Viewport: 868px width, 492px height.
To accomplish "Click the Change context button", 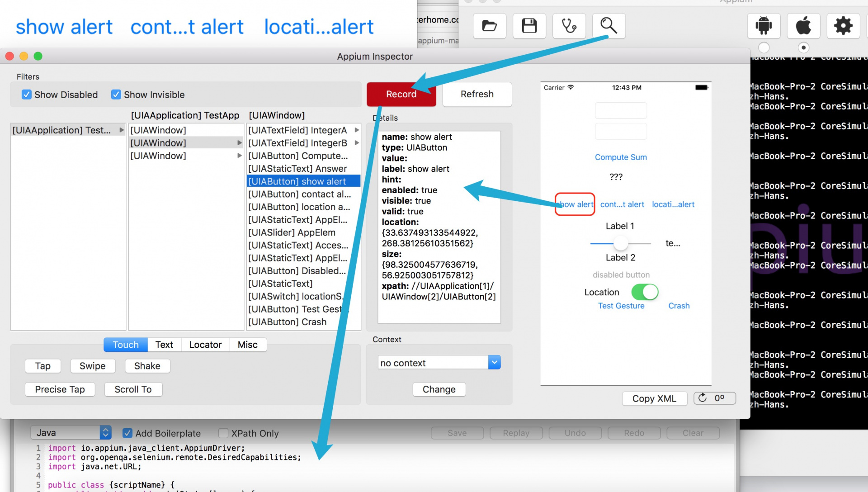I will point(439,389).
